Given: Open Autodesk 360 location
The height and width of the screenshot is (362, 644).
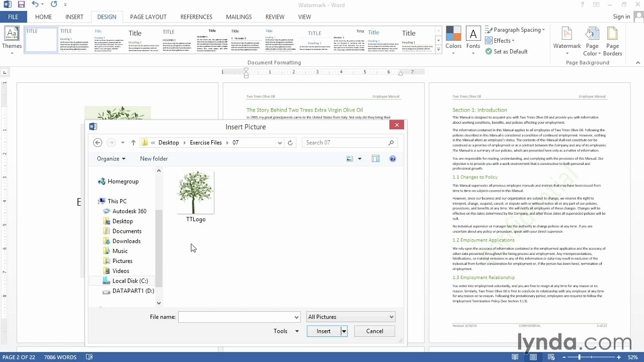Looking at the screenshot, I should pos(124,211).
